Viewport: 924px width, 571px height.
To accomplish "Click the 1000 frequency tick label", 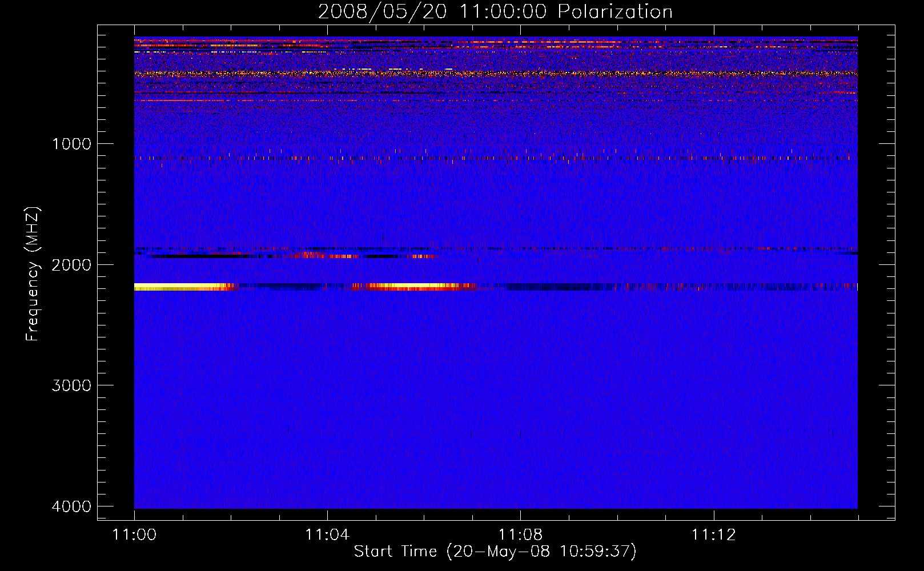I will click(x=71, y=144).
